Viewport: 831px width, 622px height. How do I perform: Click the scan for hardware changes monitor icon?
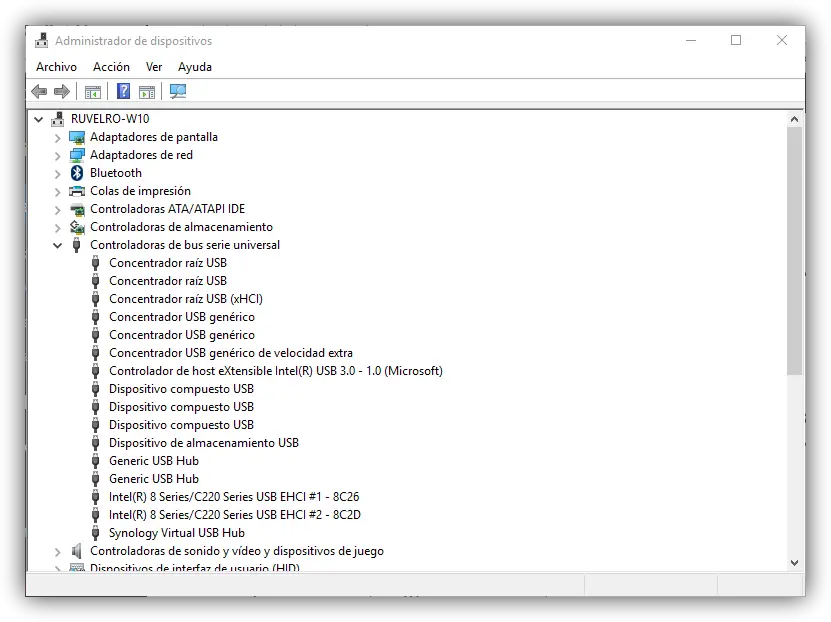point(178,91)
